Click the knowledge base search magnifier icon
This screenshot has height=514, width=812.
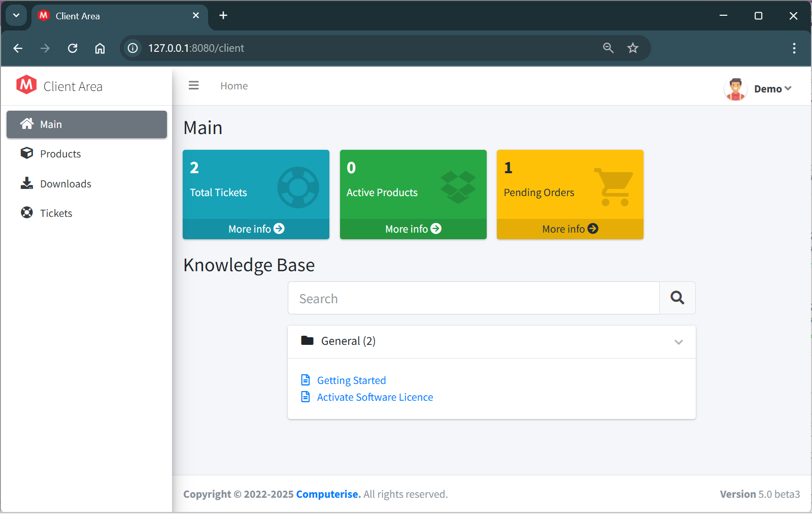point(677,298)
